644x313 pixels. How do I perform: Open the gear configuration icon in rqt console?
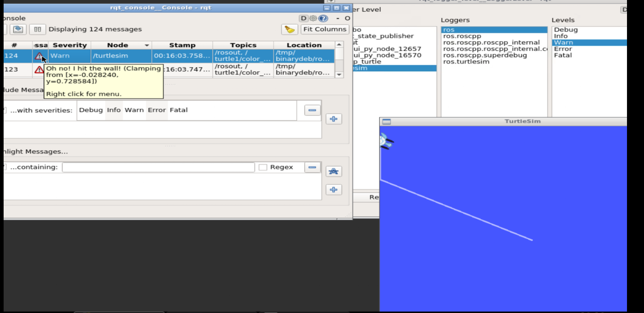[313, 18]
